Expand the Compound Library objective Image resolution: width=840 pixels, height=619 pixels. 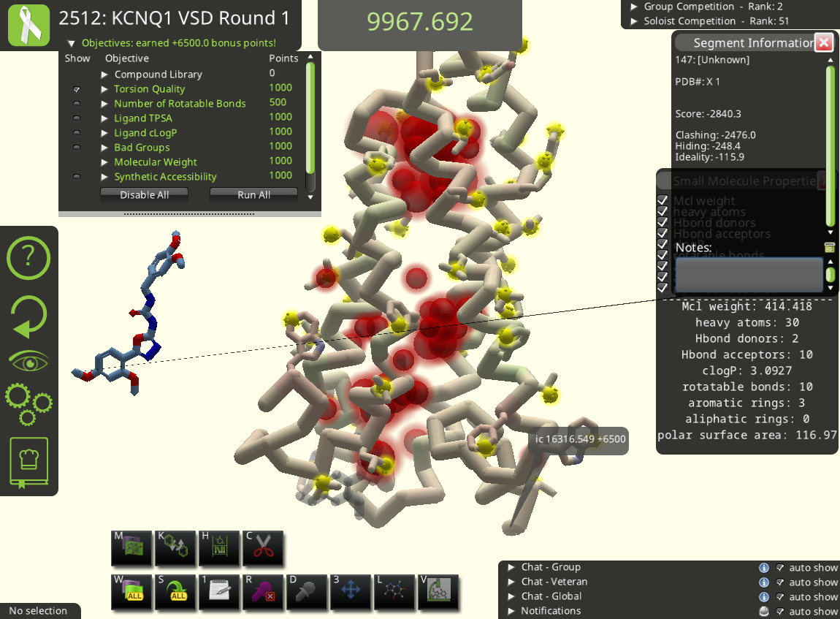pyautogui.click(x=104, y=75)
